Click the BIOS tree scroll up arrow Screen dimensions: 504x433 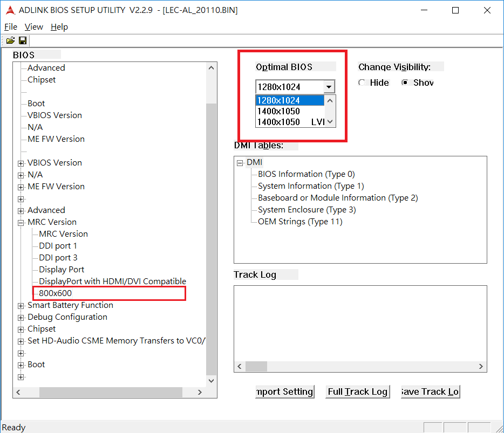click(211, 68)
